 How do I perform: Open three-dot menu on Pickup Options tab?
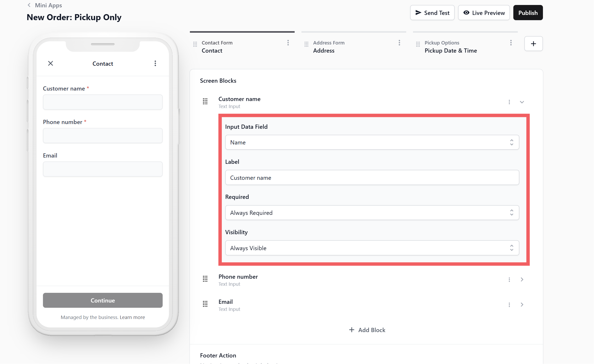(511, 43)
